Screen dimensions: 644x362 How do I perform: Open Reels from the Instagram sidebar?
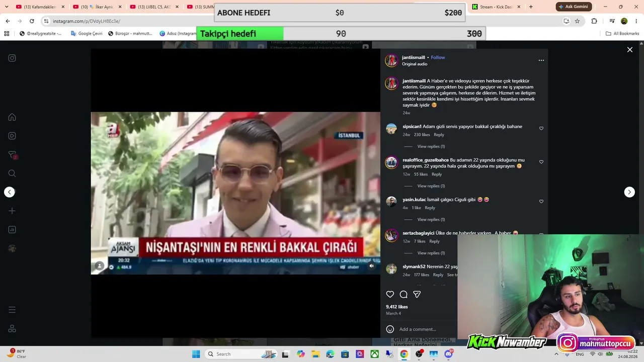[12, 136]
